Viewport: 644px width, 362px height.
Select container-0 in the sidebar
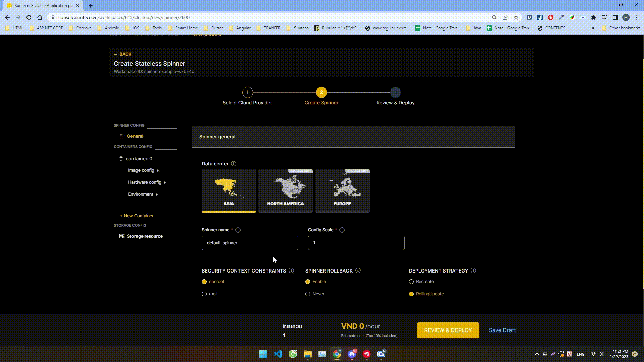139,159
